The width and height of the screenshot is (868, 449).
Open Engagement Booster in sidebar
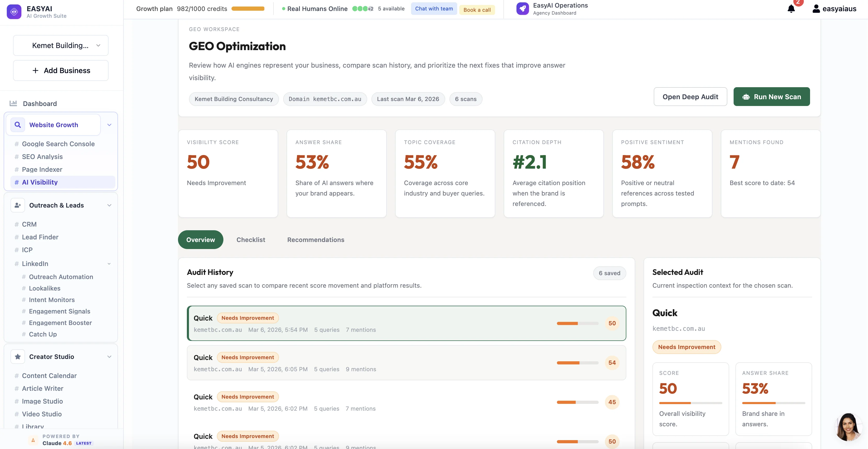60,323
